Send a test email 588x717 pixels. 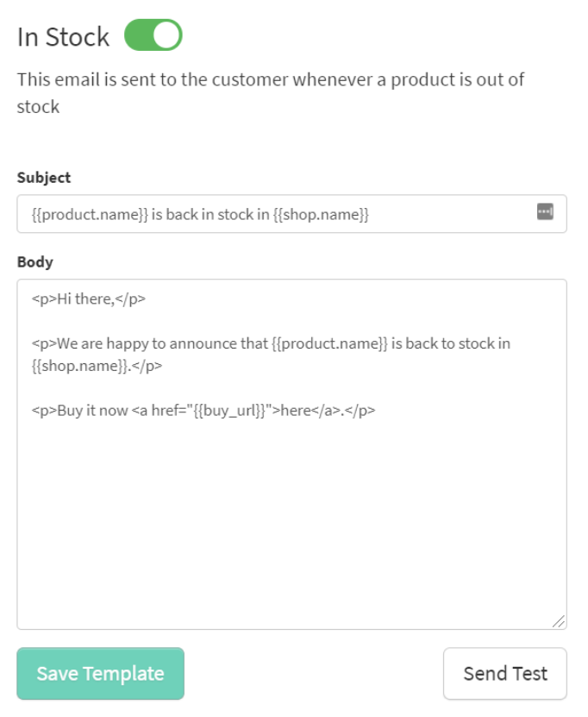505,674
